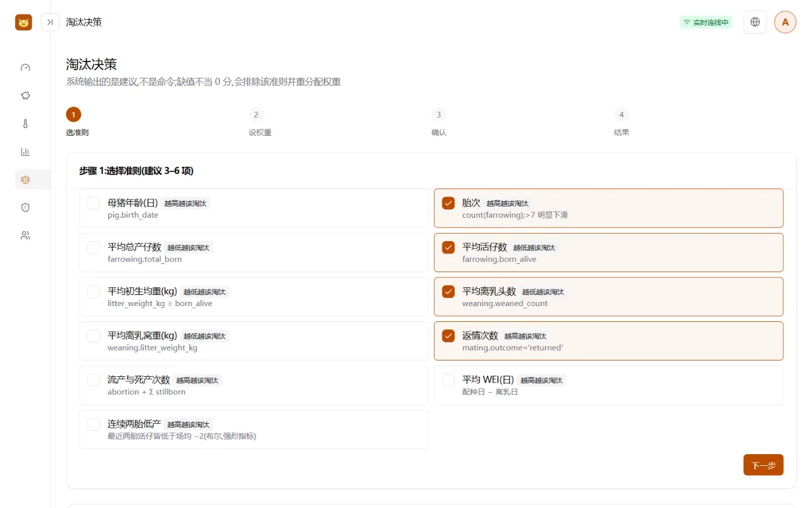Select the scales decision icon in sidebar
The width and height of the screenshot is (812, 508).
[25, 180]
